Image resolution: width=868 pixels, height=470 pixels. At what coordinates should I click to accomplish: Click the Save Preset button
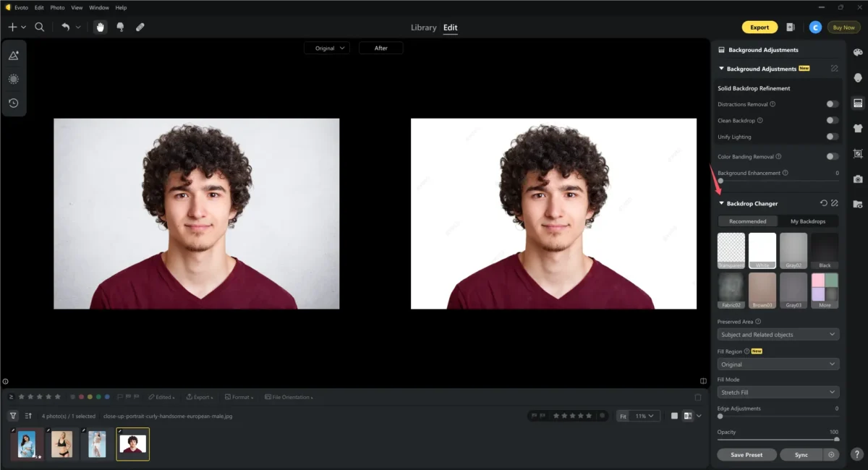pos(747,455)
